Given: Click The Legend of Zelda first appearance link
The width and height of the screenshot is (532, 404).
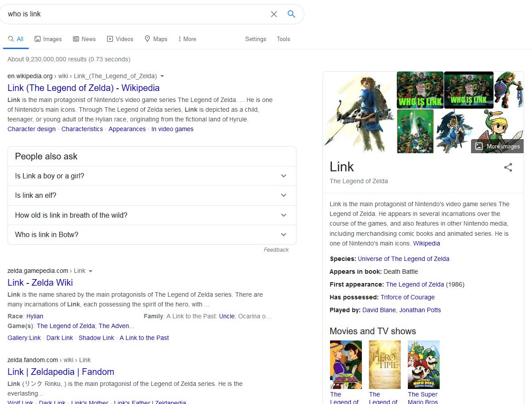Looking at the screenshot, I should [415, 284].
